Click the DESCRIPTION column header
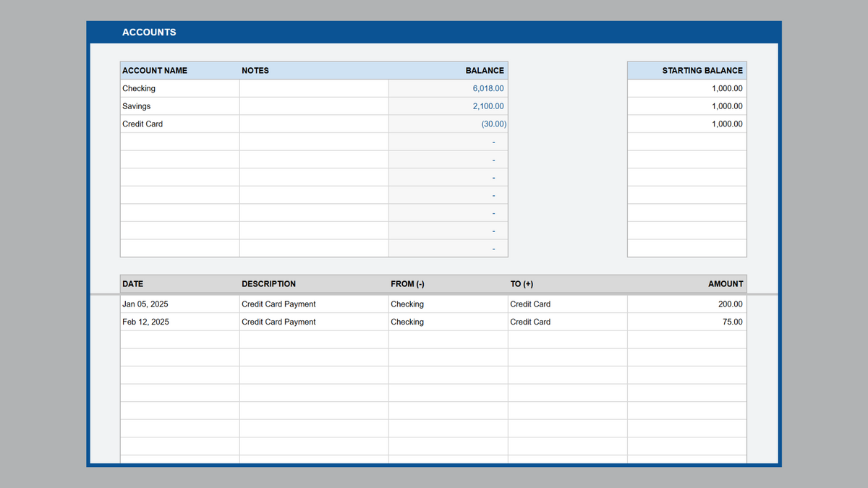 point(314,284)
